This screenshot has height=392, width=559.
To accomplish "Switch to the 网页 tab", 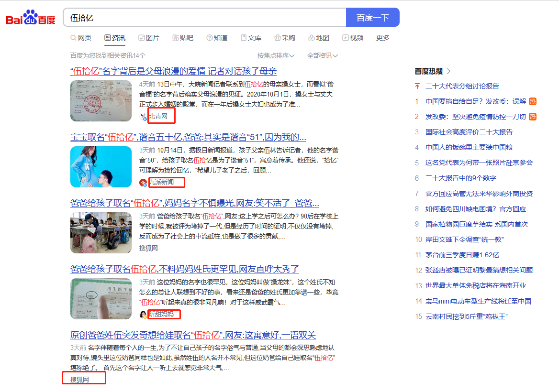I will click(81, 38).
